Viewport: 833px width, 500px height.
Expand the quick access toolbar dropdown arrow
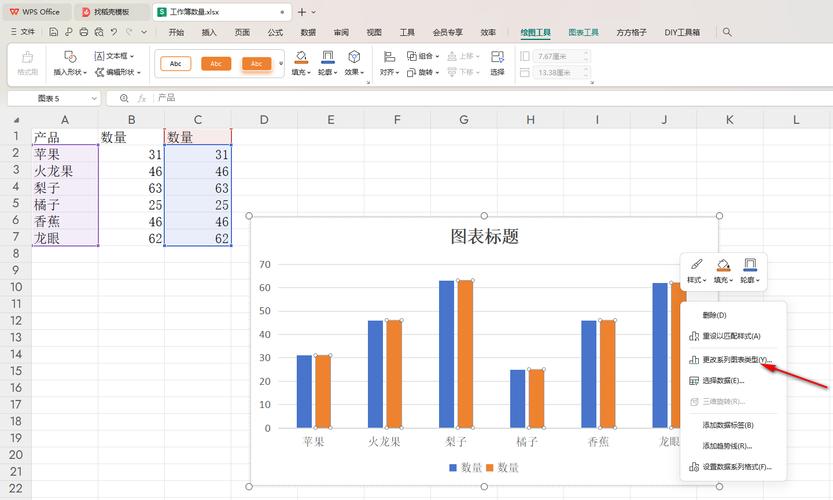(144, 32)
